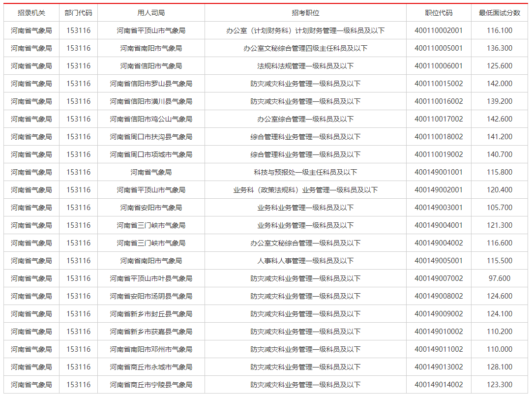Click the score 125.600
This screenshot has width=532, height=397.
coord(500,66)
